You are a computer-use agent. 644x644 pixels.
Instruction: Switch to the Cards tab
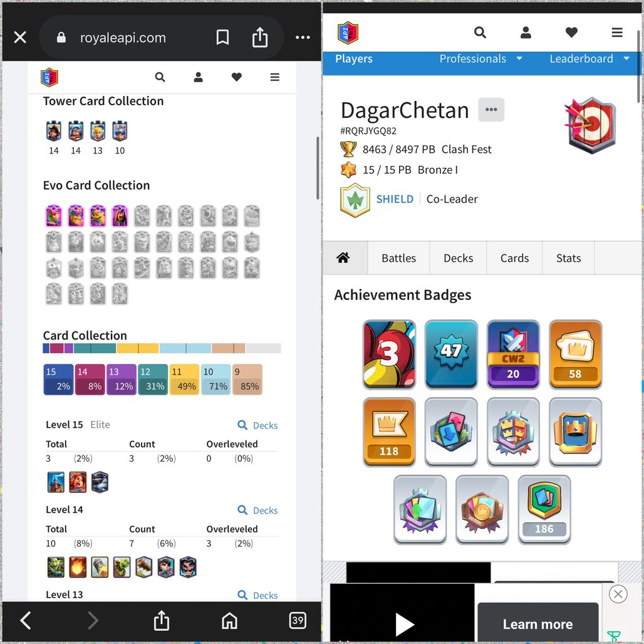point(514,258)
